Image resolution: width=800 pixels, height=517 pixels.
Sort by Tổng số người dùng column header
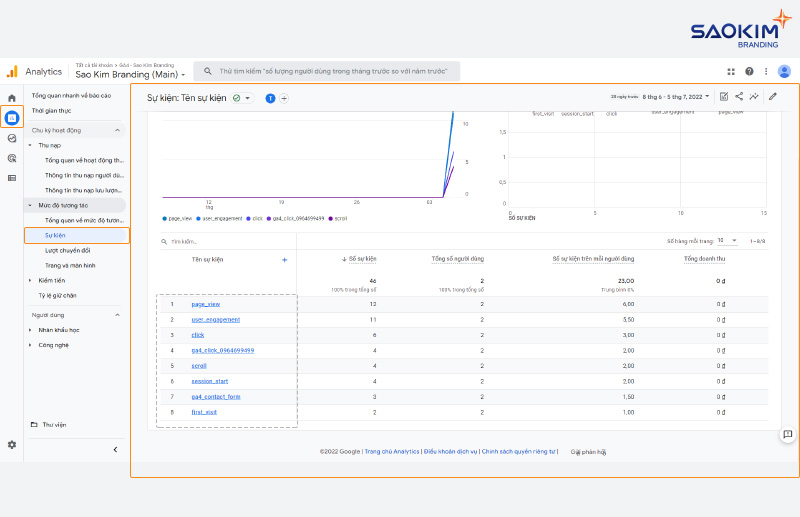pos(458,259)
